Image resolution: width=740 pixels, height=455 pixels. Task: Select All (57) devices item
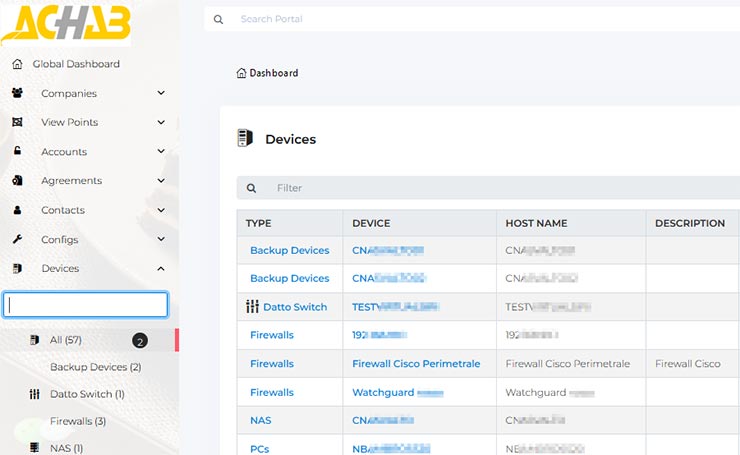65,340
